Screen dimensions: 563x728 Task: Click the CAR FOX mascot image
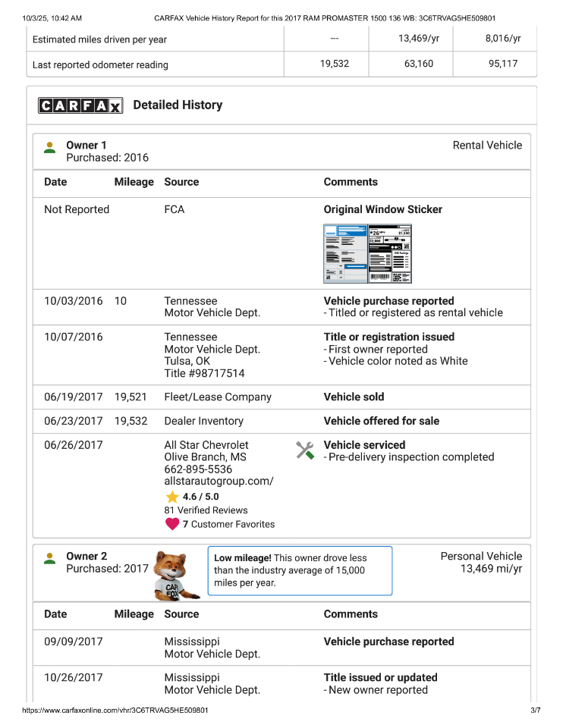(x=175, y=575)
